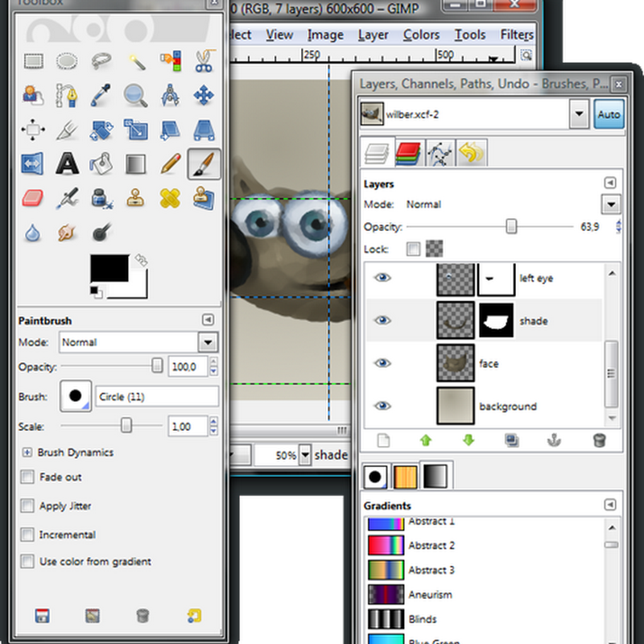Viewport: 644px width, 644px height.
Task: Toggle visibility of left eye layer
Action: (382, 278)
